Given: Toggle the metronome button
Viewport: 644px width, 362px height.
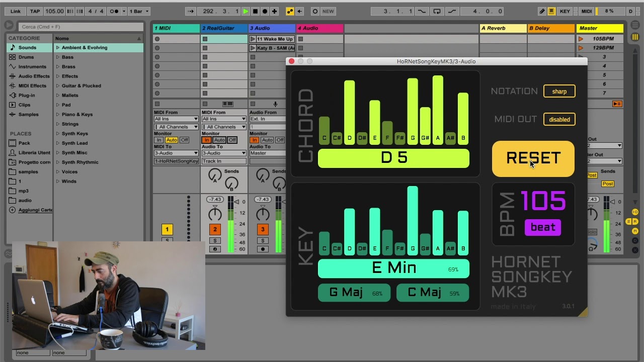Looking at the screenshot, I should 114,11.
